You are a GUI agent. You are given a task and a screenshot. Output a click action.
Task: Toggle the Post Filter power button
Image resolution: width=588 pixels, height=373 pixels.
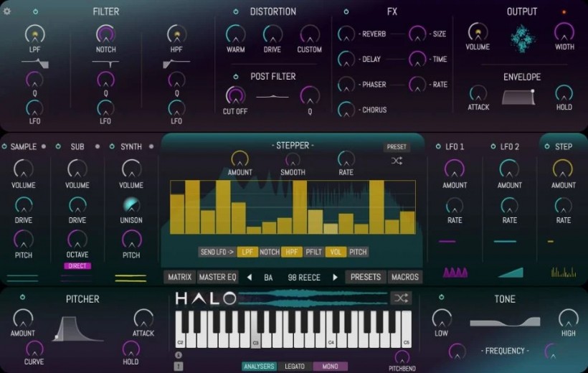coord(234,77)
